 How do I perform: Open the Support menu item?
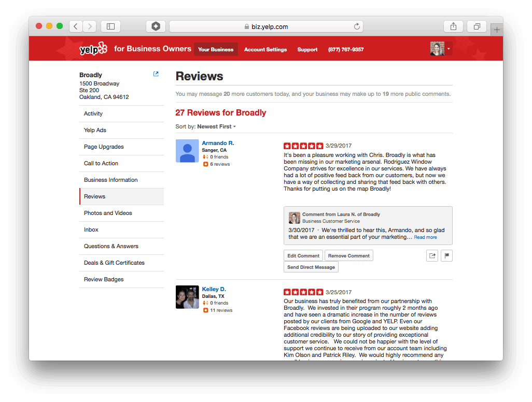click(x=307, y=50)
